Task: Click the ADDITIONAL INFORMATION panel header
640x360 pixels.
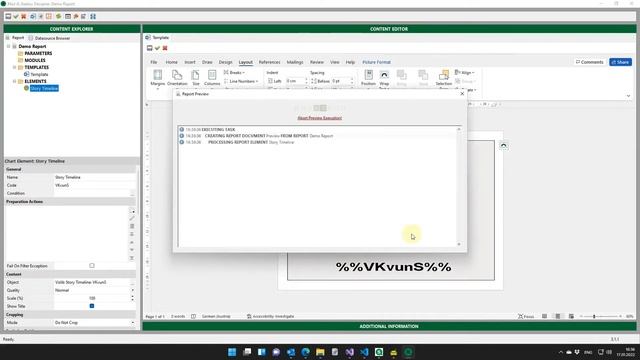Action: click(389, 327)
